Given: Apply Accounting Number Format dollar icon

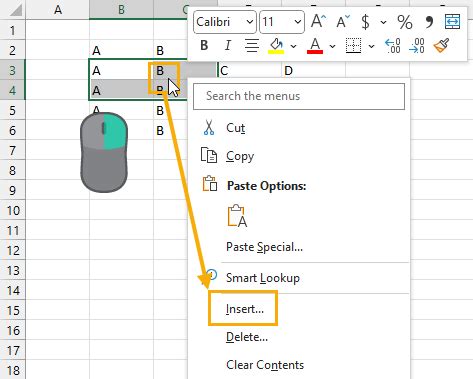Looking at the screenshot, I should pos(365,22).
